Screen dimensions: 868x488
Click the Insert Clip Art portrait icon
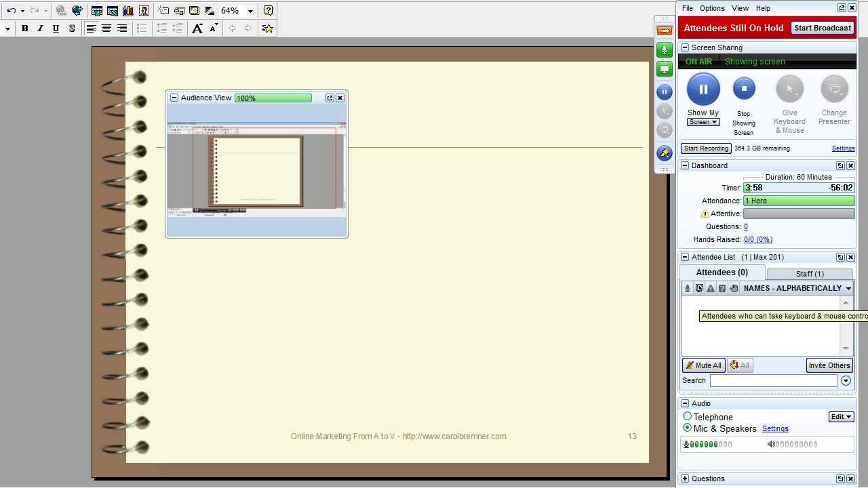click(x=144, y=11)
